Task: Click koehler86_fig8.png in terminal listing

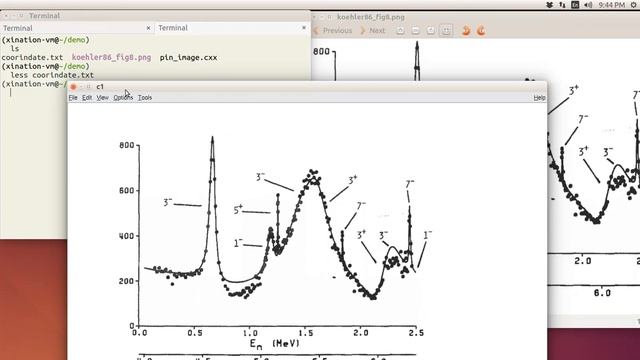Action: tap(111, 58)
